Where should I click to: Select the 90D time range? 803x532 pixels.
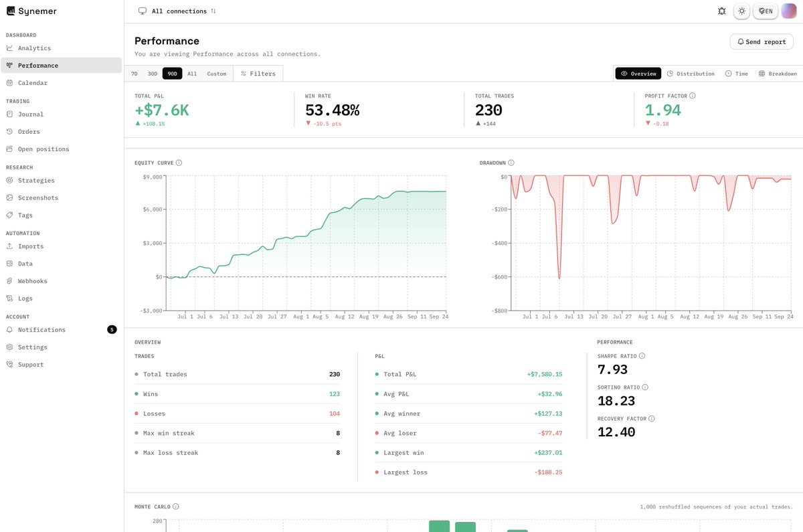(173, 74)
